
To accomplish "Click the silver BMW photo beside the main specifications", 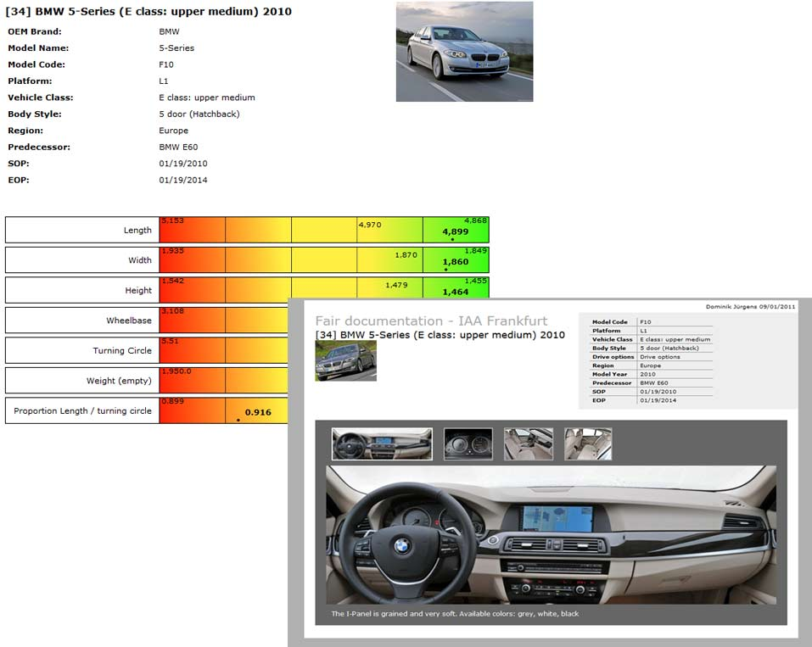I will (464, 51).
